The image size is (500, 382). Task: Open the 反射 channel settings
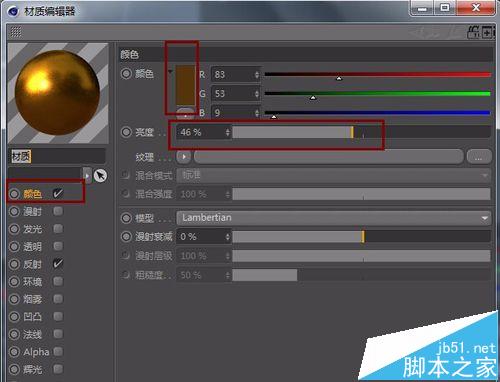click(x=32, y=264)
